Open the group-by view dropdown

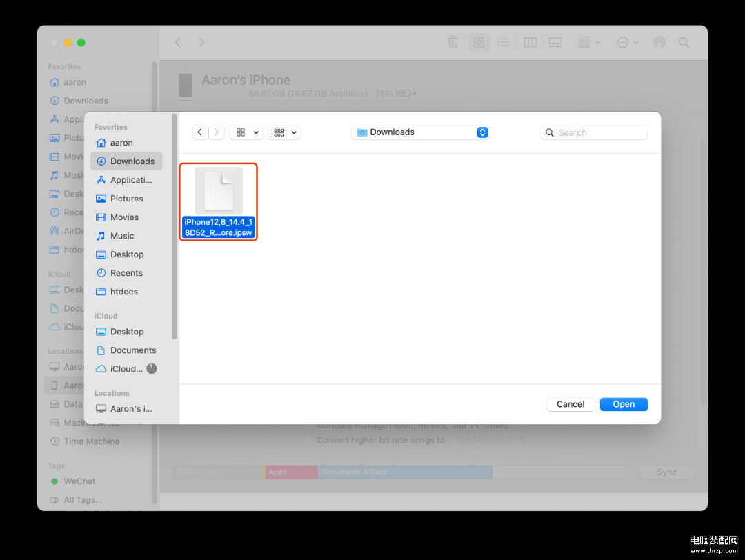coord(284,132)
